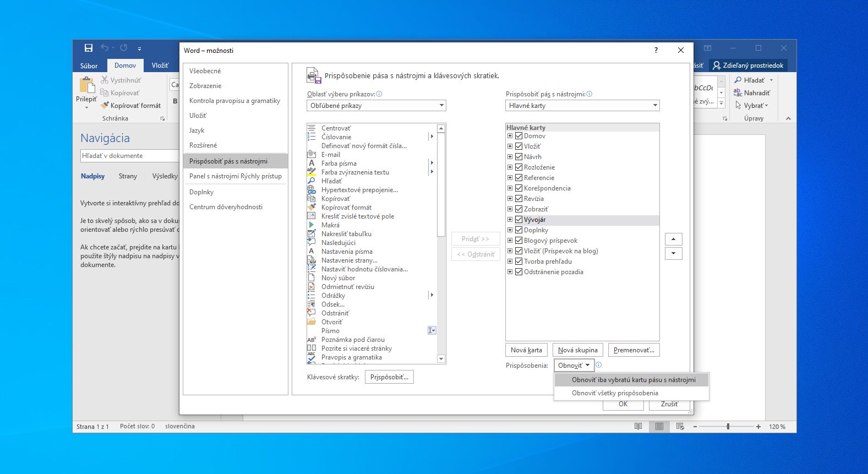Click the Zrušiť button
Viewport: 868px width, 474px height.
pos(669,405)
